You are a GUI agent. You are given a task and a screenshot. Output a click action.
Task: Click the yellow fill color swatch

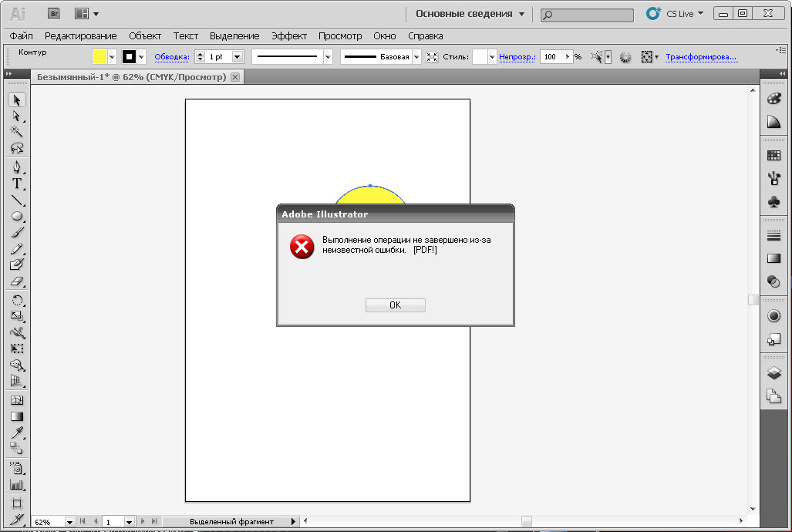point(99,56)
